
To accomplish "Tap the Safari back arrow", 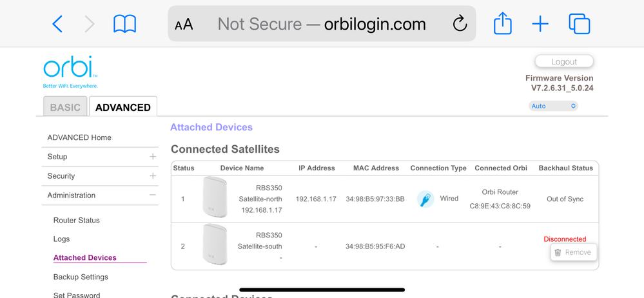I will click(x=57, y=25).
